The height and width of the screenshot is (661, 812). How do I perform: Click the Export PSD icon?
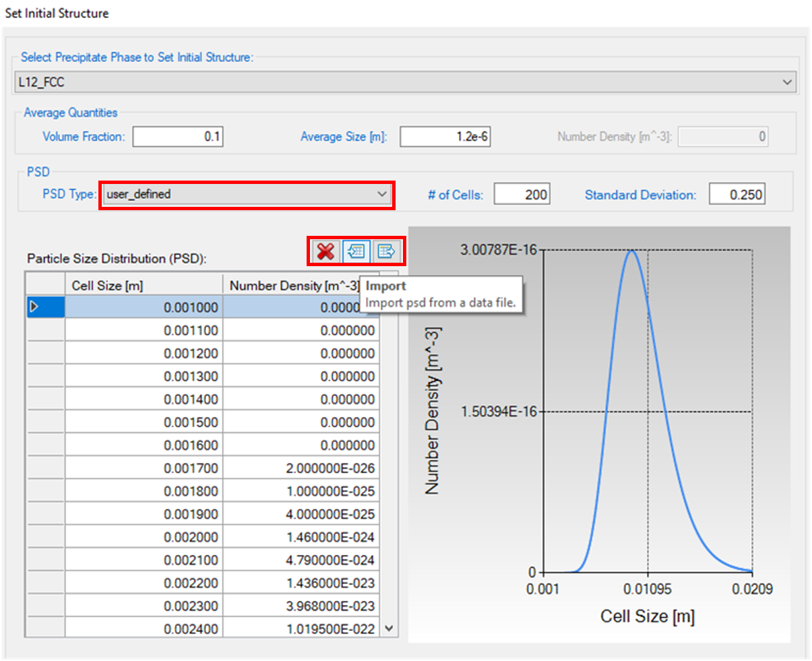pyautogui.click(x=386, y=251)
